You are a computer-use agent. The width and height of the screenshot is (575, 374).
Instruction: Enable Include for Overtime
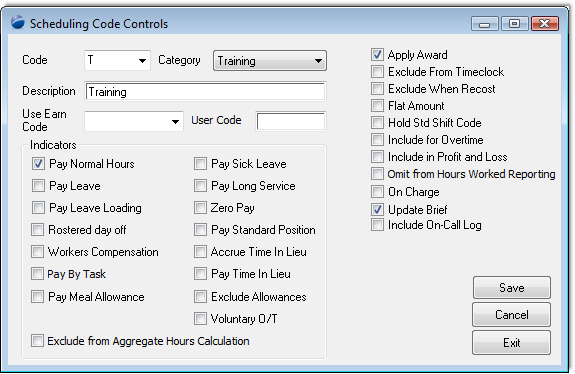tap(377, 140)
